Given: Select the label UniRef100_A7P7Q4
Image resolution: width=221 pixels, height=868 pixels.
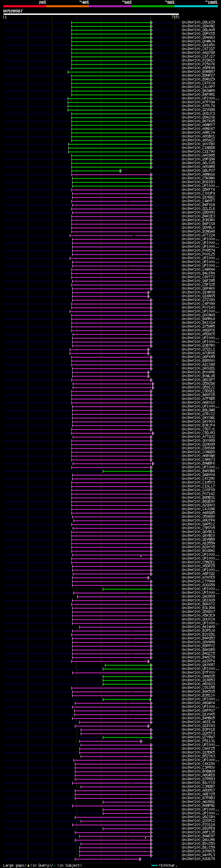Looking at the screenshot, I should click(x=198, y=102).
